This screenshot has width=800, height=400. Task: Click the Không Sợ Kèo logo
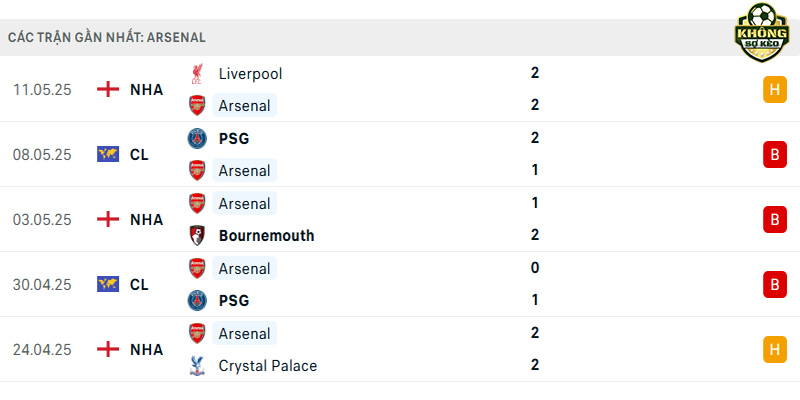click(762, 32)
